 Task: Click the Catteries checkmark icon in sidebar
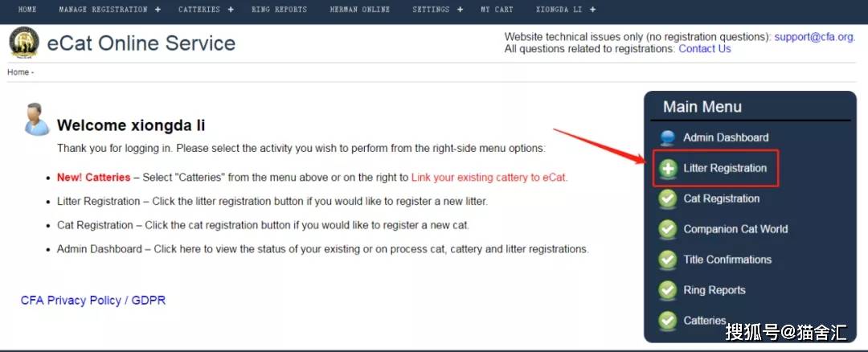point(668,321)
